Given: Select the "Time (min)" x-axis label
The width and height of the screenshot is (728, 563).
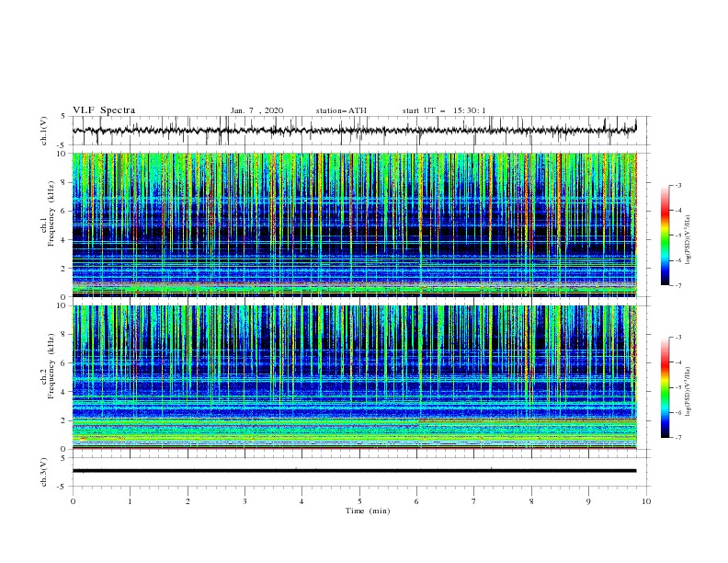Looking at the screenshot, I should [368, 511].
